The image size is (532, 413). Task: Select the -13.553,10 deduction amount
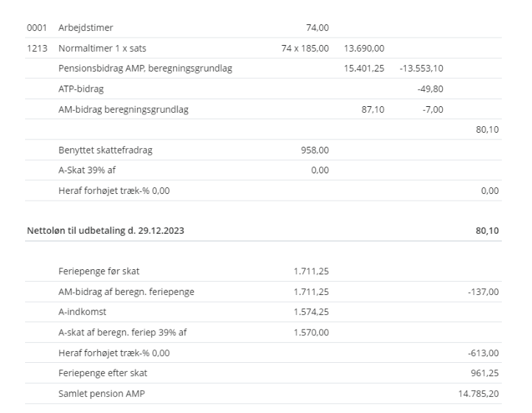tap(421, 69)
